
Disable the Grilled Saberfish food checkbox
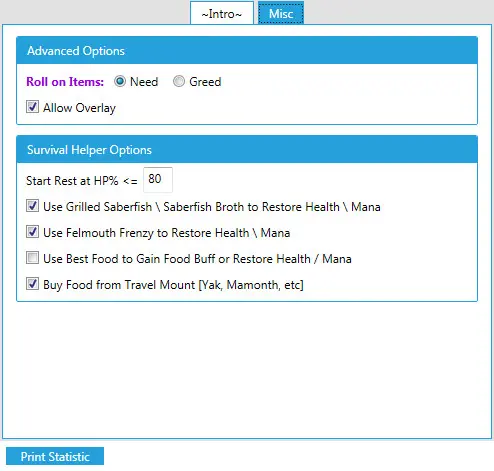pos(32,206)
